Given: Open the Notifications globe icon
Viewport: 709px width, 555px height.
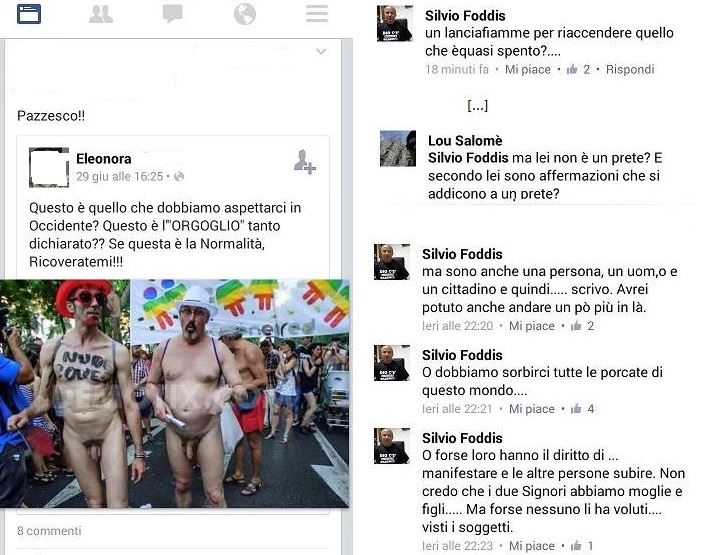Looking at the screenshot, I should point(245,14).
